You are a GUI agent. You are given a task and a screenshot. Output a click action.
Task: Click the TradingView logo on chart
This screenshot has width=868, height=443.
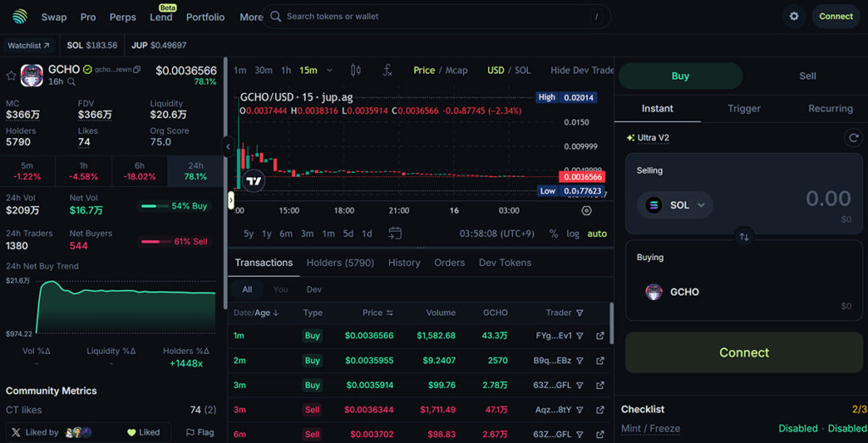(254, 181)
